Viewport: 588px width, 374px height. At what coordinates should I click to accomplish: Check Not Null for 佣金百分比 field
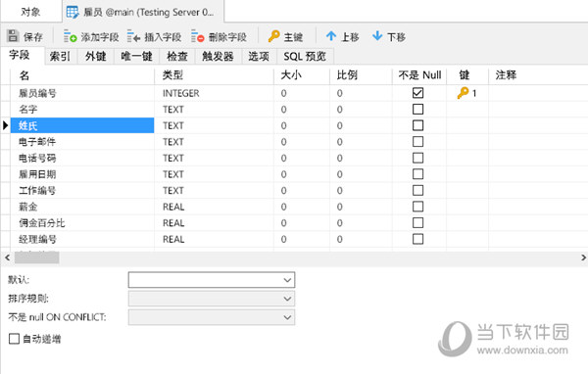coord(417,222)
